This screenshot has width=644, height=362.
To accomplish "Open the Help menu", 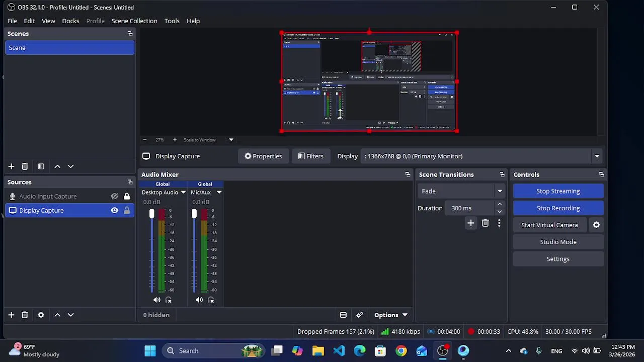I will click(x=193, y=21).
